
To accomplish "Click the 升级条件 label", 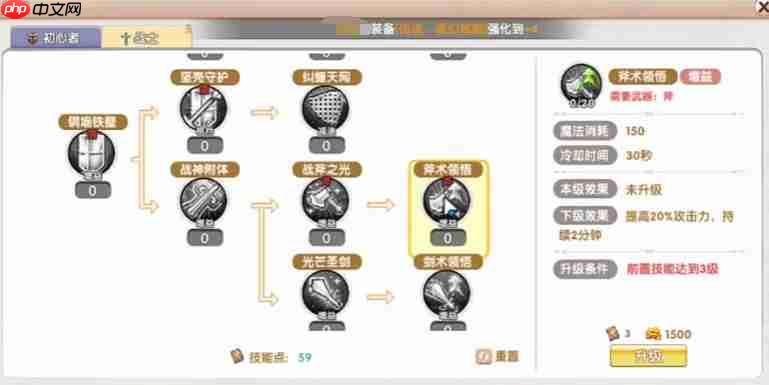I will (x=585, y=269).
